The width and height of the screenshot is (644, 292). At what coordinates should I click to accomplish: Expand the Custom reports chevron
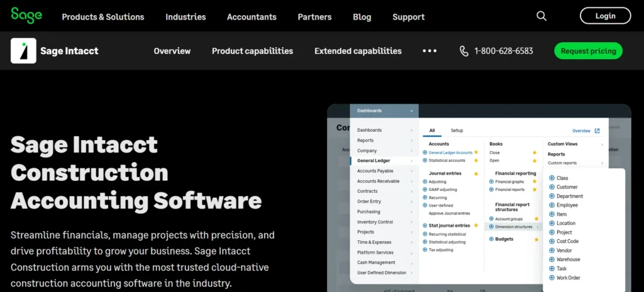coord(602,163)
